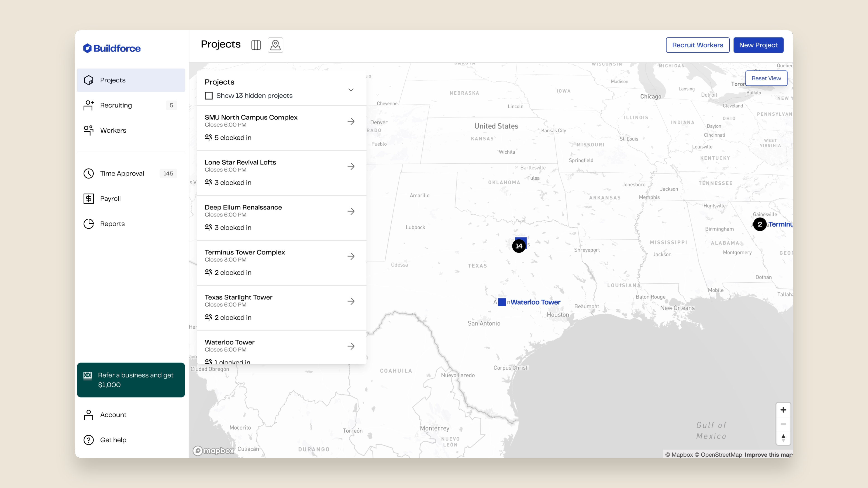
Task: Click Recruit Workers button
Action: [698, 45]
